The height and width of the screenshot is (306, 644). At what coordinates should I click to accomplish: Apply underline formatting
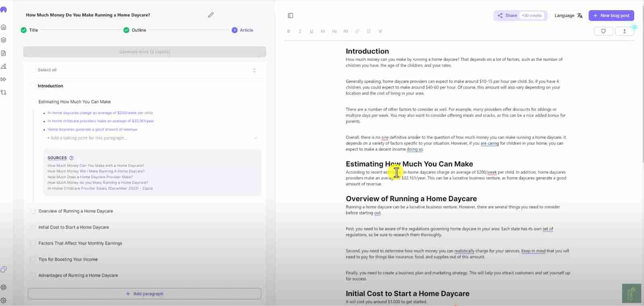[x=312, y=31]
